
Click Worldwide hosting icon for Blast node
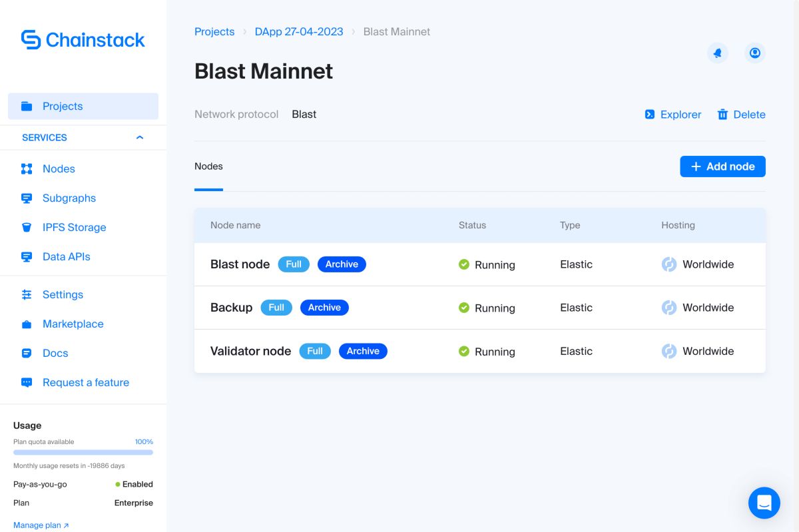tap(669, 264)
